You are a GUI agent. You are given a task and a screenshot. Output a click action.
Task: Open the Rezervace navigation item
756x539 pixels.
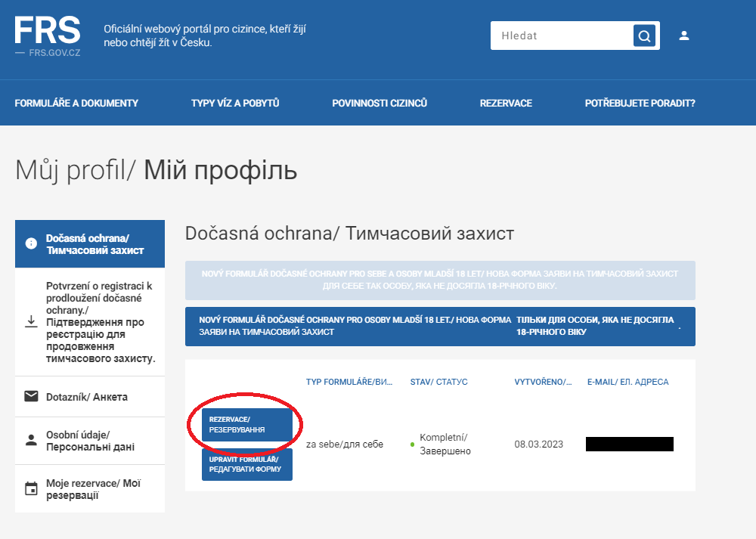(506, 103)
